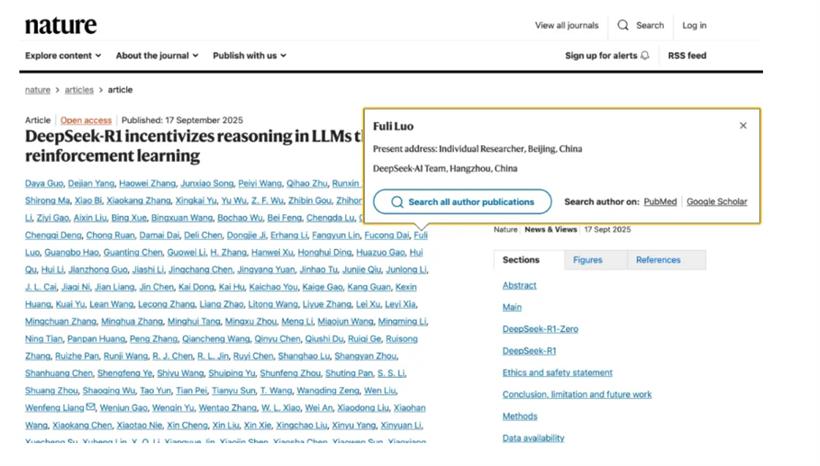Viewport: 820px width, 466px height.
Task: Jump to the Abstract section
Action: pos(519,286)
